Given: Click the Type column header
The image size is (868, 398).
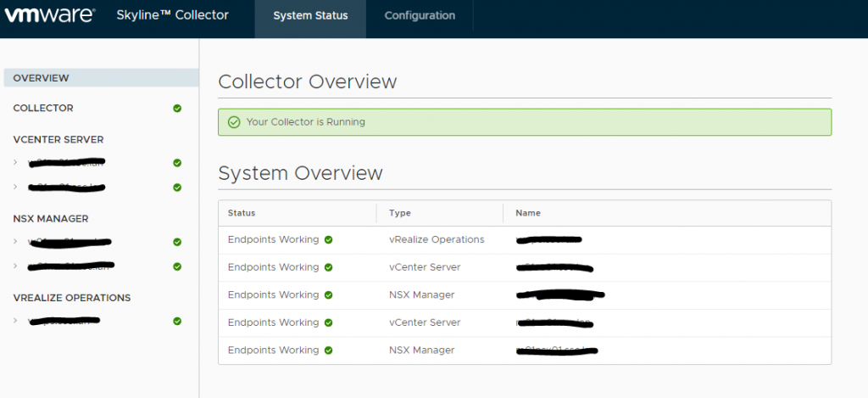Looking at the screenshot, I should click(400, 213).
